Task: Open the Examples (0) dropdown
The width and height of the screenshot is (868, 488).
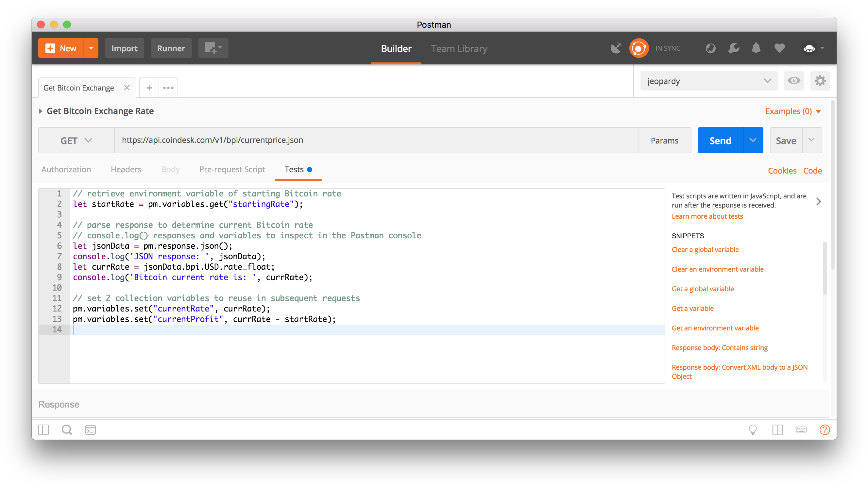Action: [x=792, y=111]
